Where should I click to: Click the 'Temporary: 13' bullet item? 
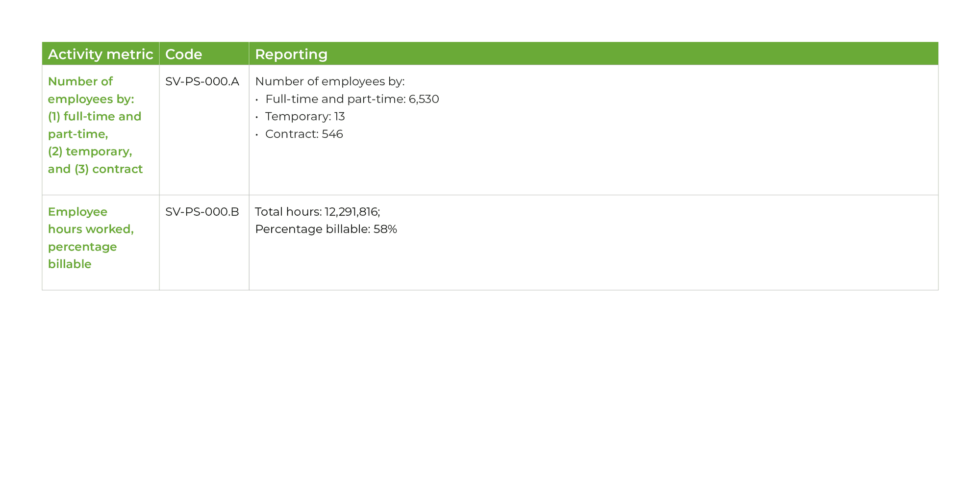click(x=305, y=117)
